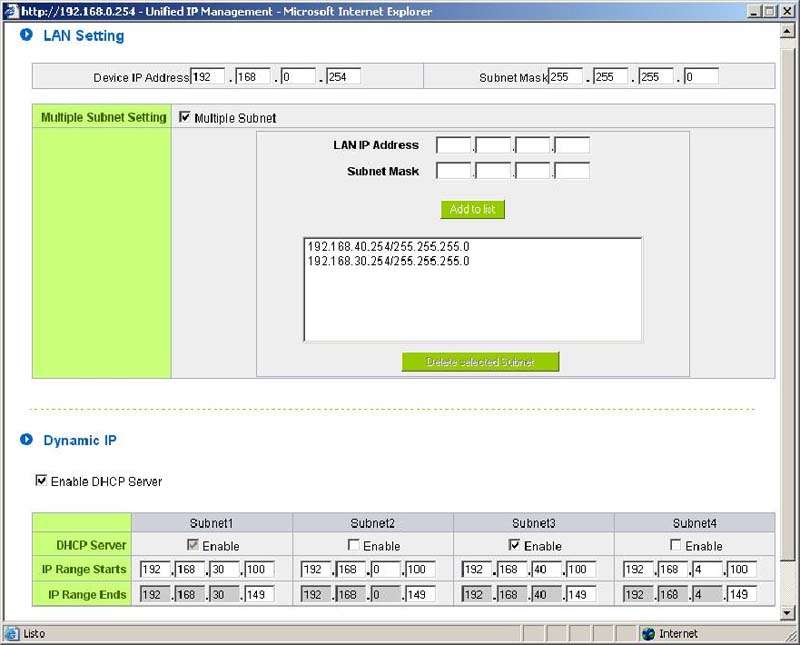Click the first octet of LAN IP Address
This screenshot has width=800, height=645.
pos(454,145)
